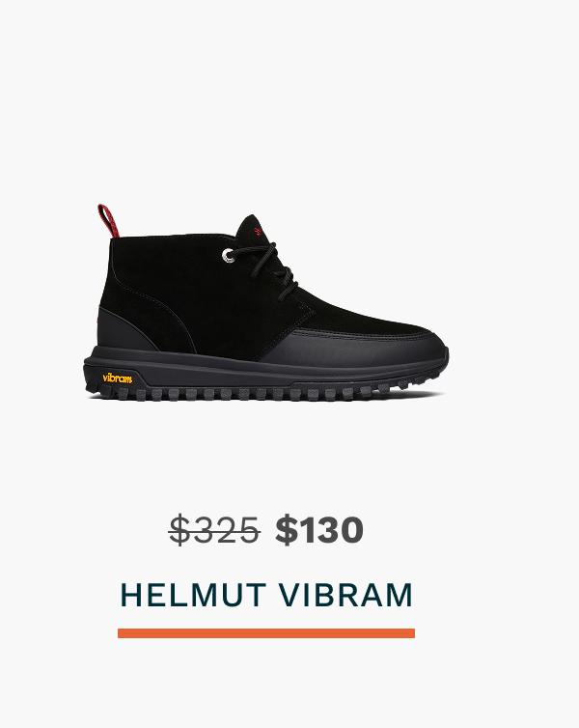579x728 pixels.
Task: Click the red heel pull tab
Action: [108, 220]
